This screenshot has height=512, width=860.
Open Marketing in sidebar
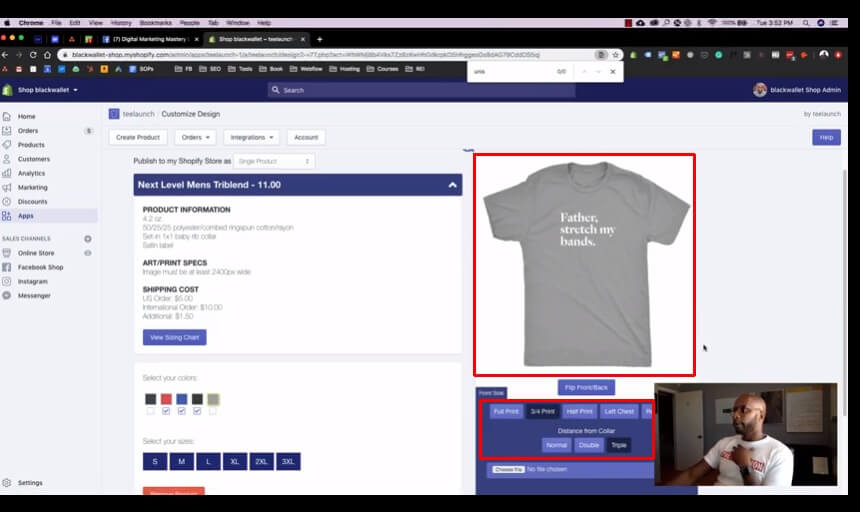coord(32,187)
